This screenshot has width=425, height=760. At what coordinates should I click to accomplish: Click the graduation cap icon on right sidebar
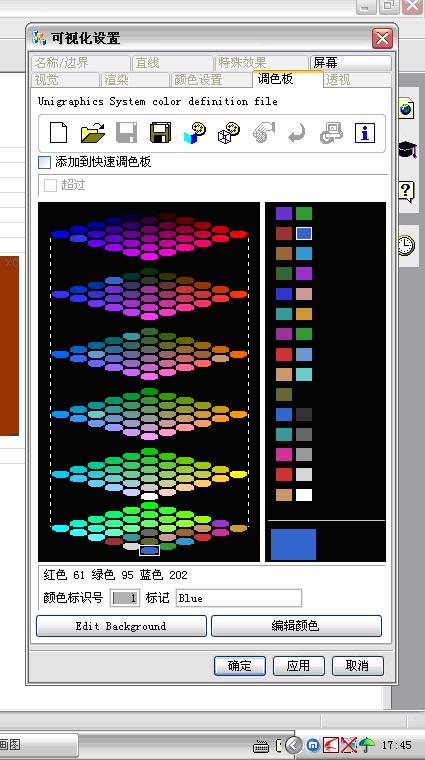coord(407,149)
